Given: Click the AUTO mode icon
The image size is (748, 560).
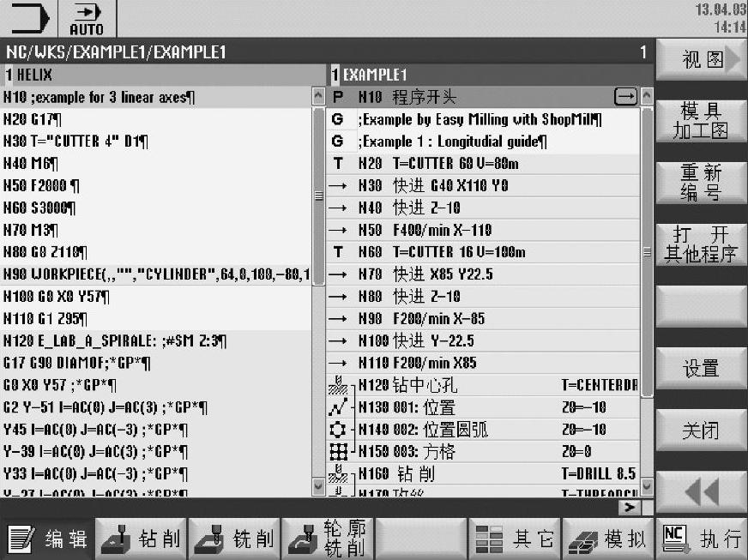Looking at the screenshot, I should [87, 19].
